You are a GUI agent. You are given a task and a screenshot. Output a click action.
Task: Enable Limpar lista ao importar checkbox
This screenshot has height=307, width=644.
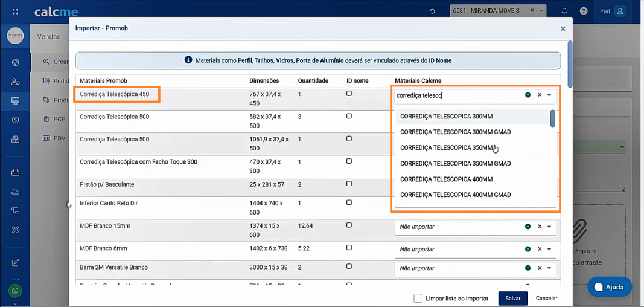(x=418, y=299)
